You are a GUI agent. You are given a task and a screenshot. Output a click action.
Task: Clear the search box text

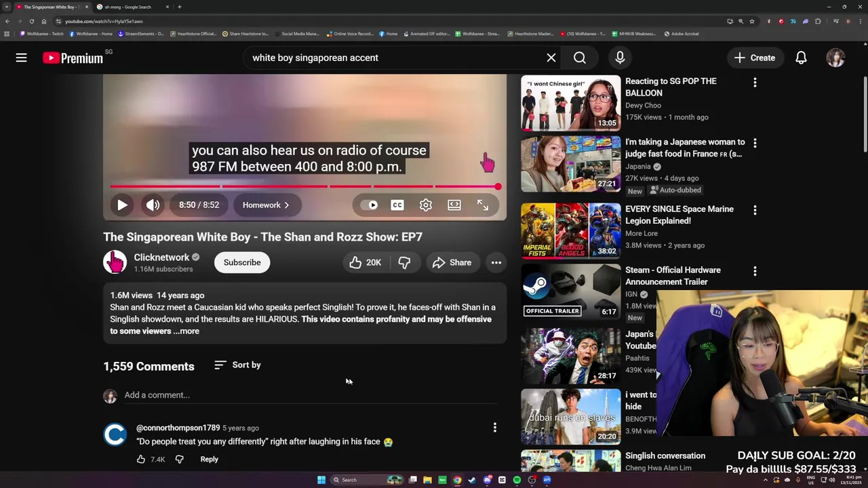tap(551, 58)
